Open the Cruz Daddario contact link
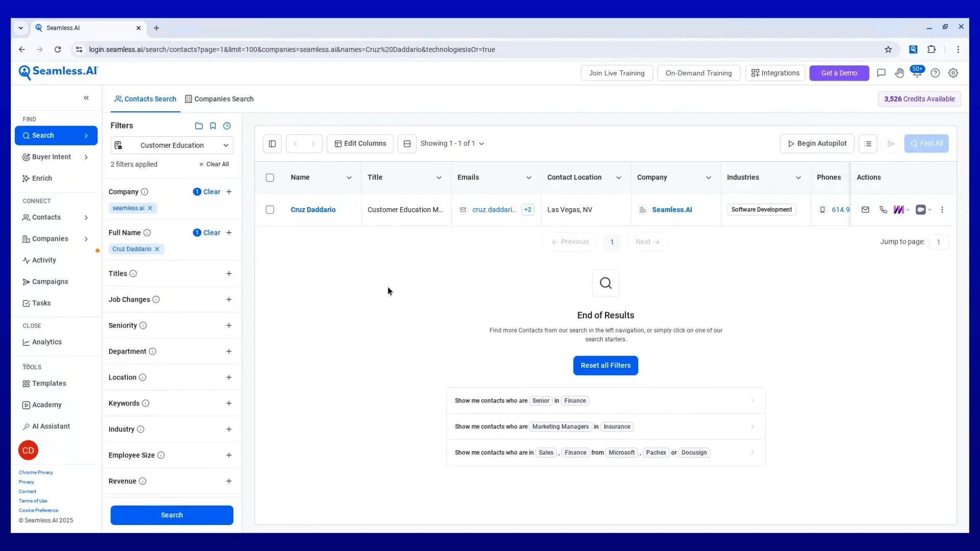This screenshot has width=980, height=551. click(313, 210)
